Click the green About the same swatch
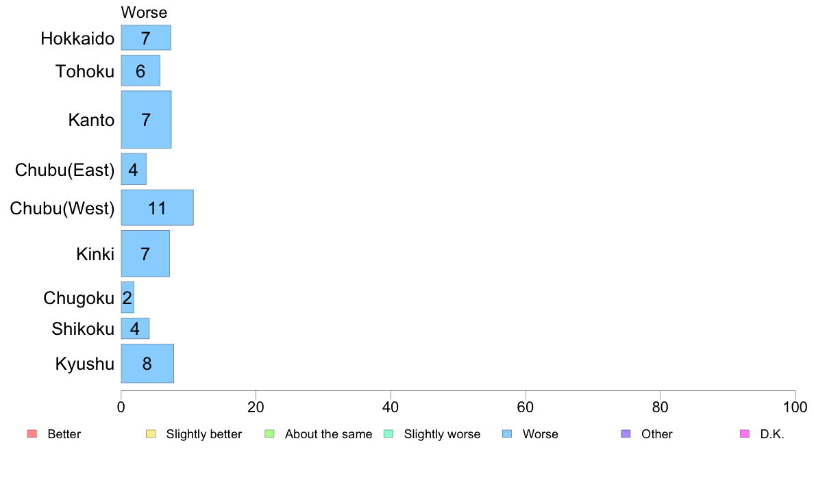This screenshot has height=504, width=814. tap(269, 433)
